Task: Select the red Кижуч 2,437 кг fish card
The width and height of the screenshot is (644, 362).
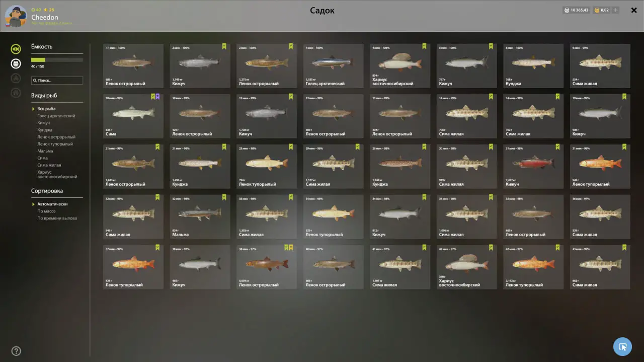Action: pos(533,166)
